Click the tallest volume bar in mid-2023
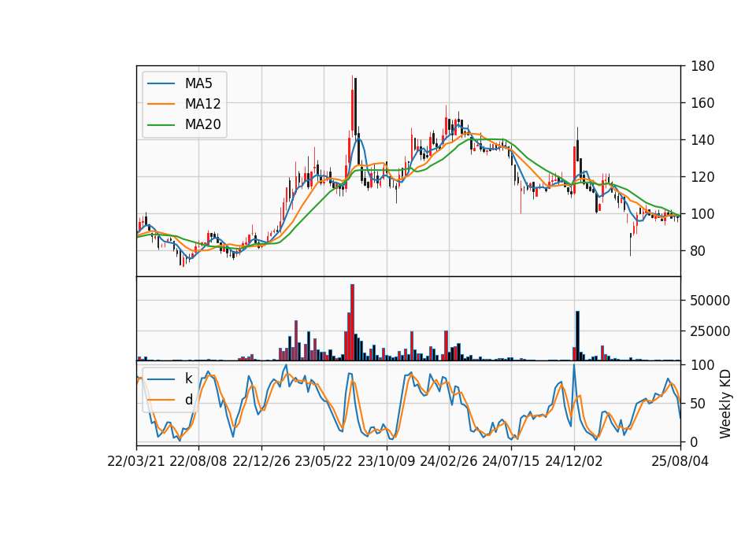This screenshot has width=756, height=543. click(x=353, y=323)
